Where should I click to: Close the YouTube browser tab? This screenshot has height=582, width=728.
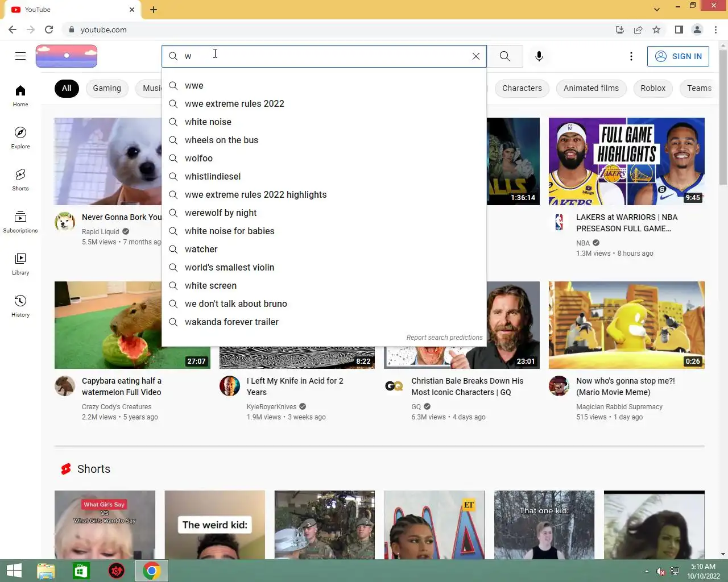(132, 10)
